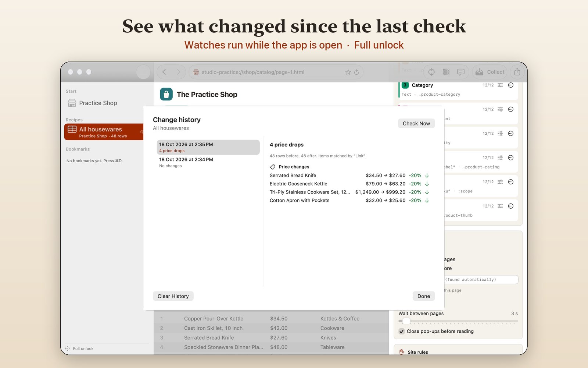The image size is (588, 368).
Task: Click The Practice Shop bag logo
Action: [166, 94]
